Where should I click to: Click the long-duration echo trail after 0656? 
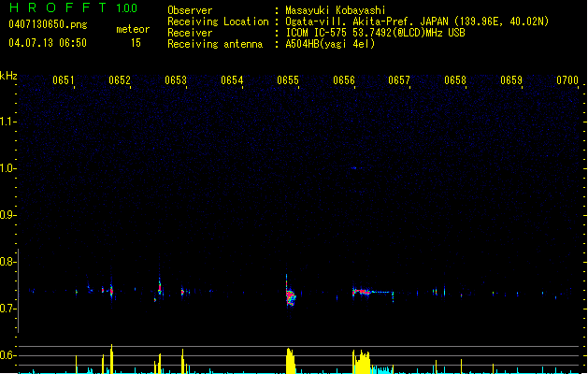373,292
